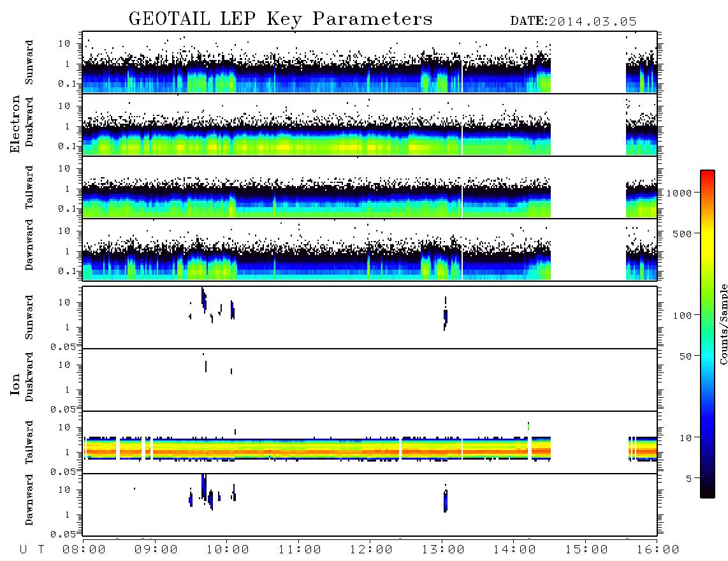This screenshot has width=728, height=561.
Task: Select the Electron "Duskward" panel label
Action: (29, 122)
